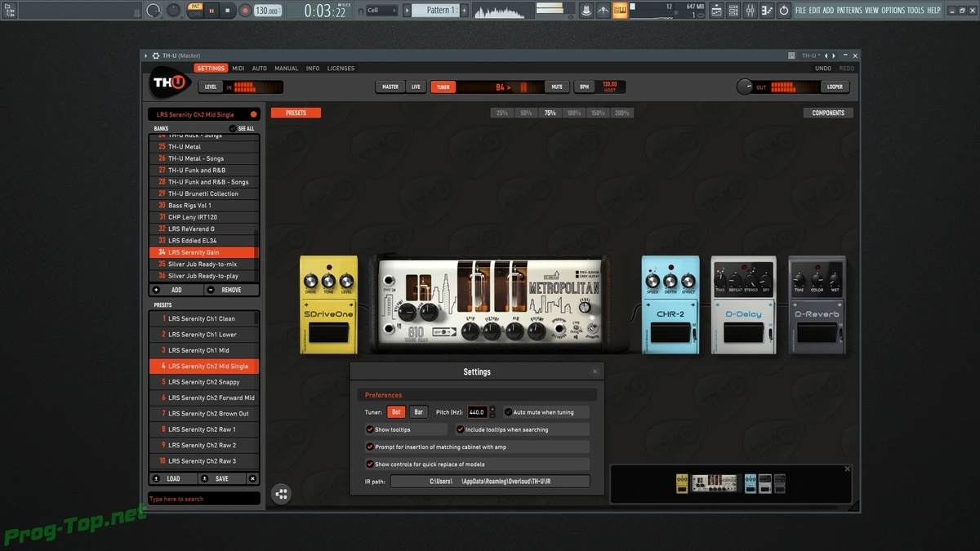Open the PATTERNS menu
Viewport: 980px width, 551px height.
point(849,11)
